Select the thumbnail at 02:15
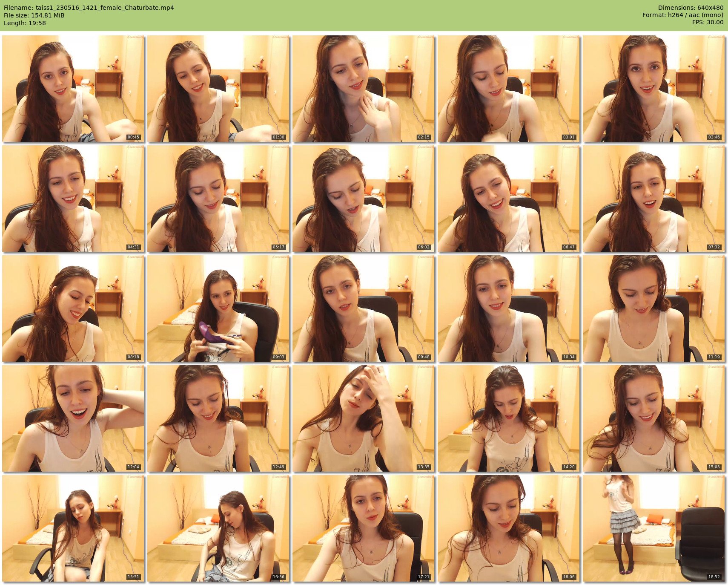This screenshot has height=585, width=728. [364, 89]
